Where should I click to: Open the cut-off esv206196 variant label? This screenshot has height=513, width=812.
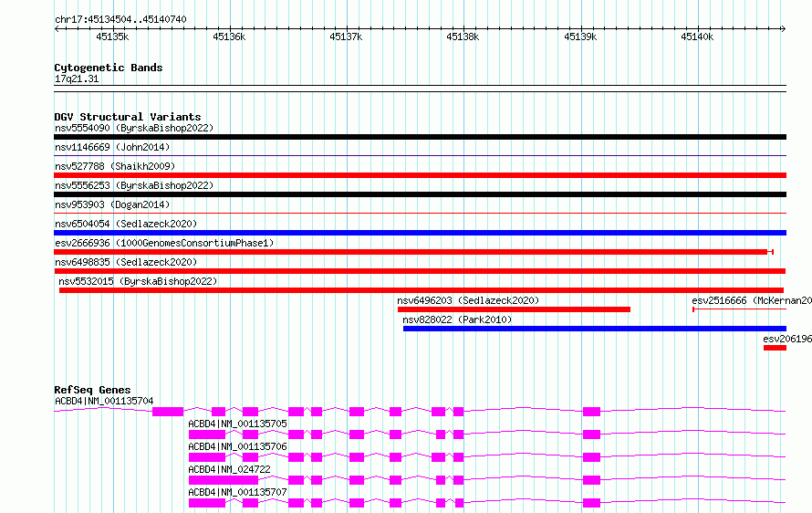point(787,339)
